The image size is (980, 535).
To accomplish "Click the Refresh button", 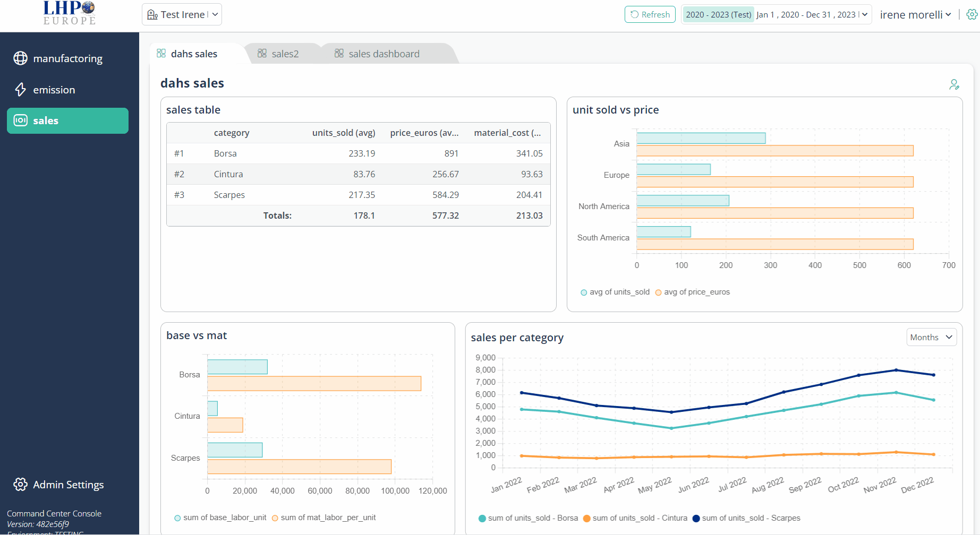I will coord(650,14).
